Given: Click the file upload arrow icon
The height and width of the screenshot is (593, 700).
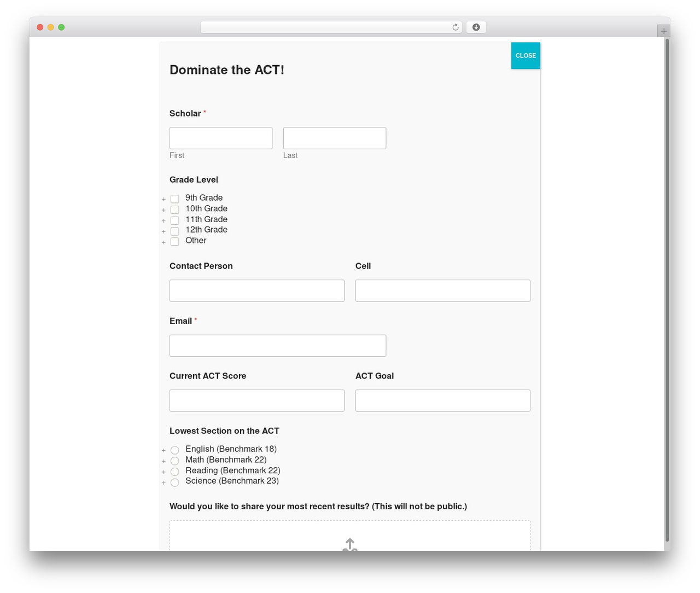Looking at the screenshot, I should click(x=350, y=545).
